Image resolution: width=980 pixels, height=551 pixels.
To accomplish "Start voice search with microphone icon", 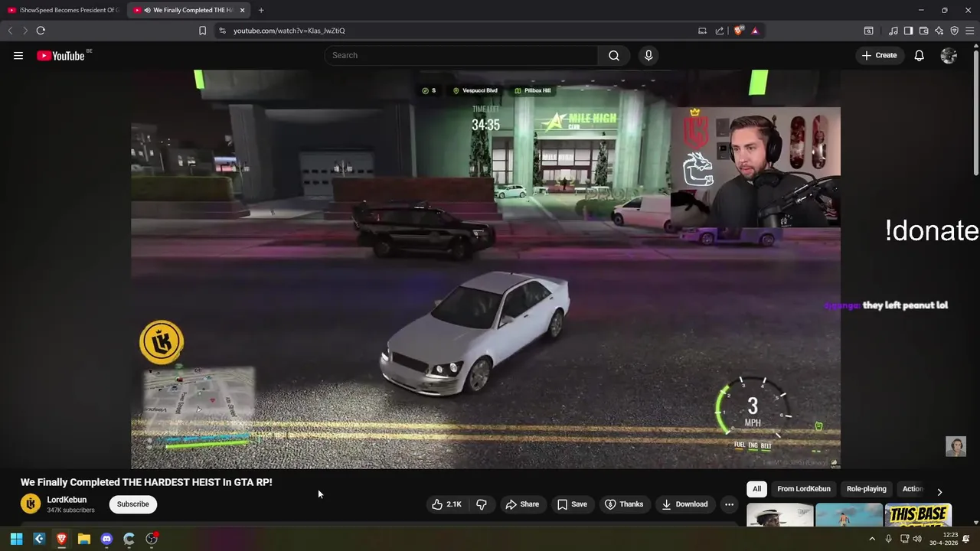I will [648, 55].
